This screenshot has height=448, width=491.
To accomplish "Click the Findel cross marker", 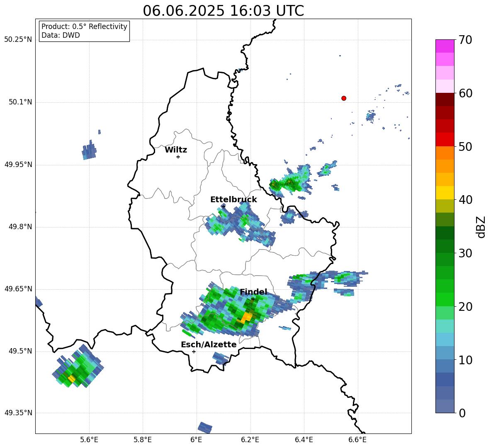I will point(253,299).
